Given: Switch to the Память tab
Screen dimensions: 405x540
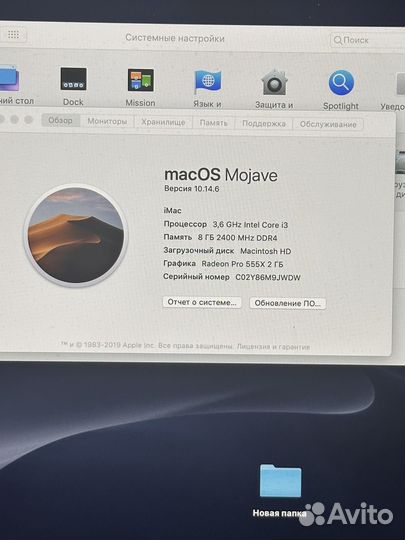Looking at the screenshot, I should tap(214, 123).
